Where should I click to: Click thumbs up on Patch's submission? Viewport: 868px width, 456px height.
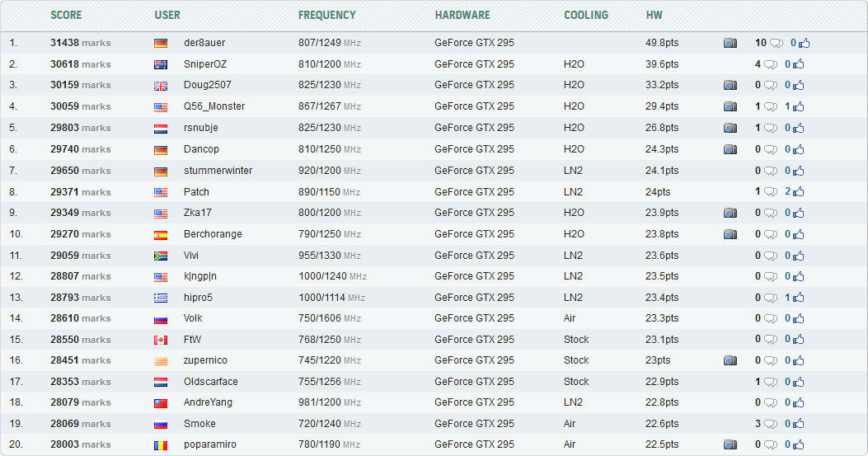(798, 192)
